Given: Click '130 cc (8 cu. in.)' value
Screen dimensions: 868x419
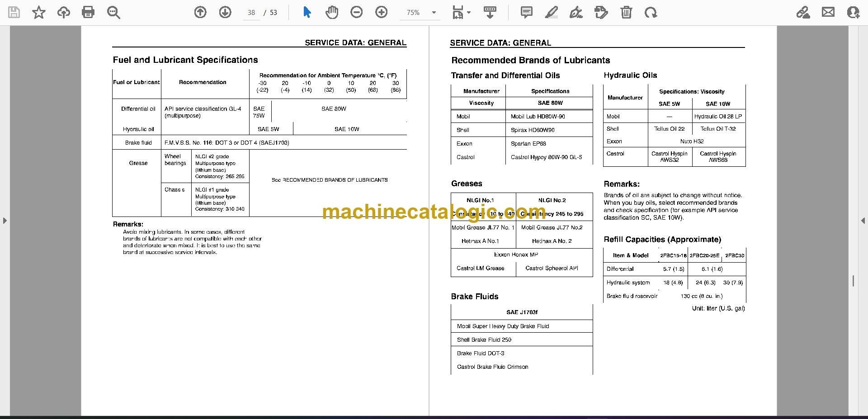Looking at the screenshot, I should [702, 297].
